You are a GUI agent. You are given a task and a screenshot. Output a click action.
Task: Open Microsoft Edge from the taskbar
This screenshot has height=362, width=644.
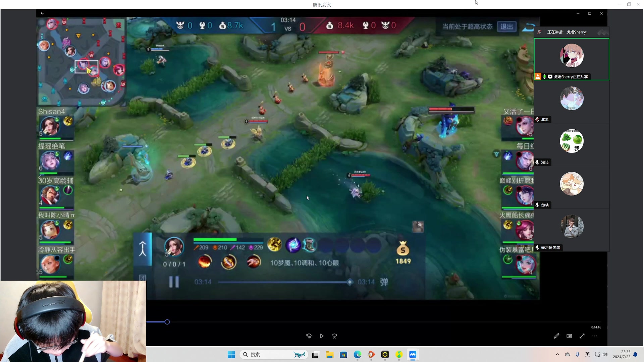(x=357, y=355)
